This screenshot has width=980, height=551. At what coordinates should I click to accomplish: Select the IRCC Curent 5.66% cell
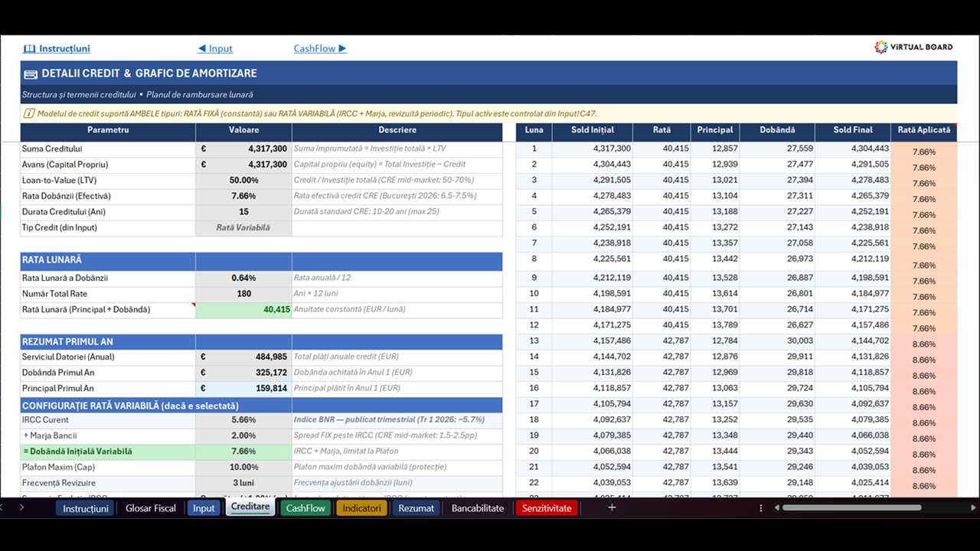tap(243, 420)
